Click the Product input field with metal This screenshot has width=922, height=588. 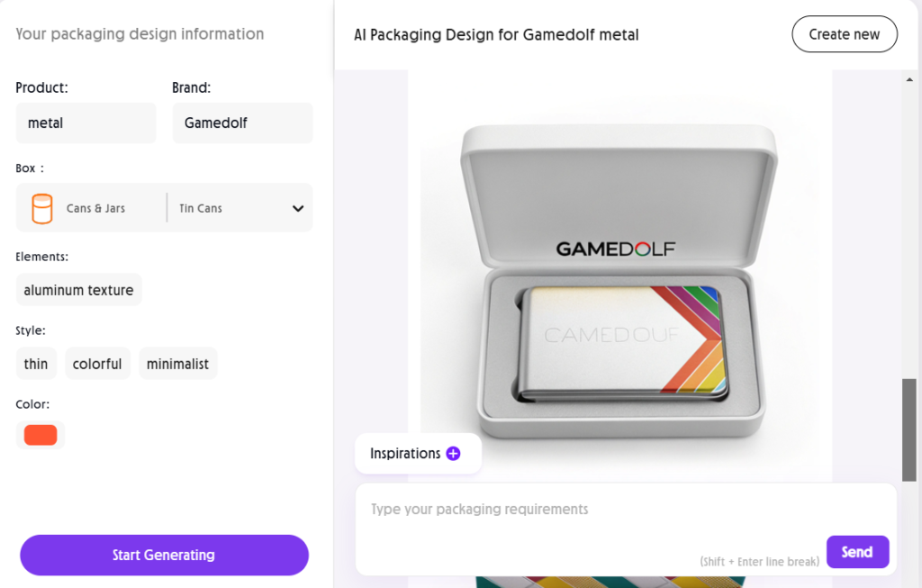coord(86,122)
